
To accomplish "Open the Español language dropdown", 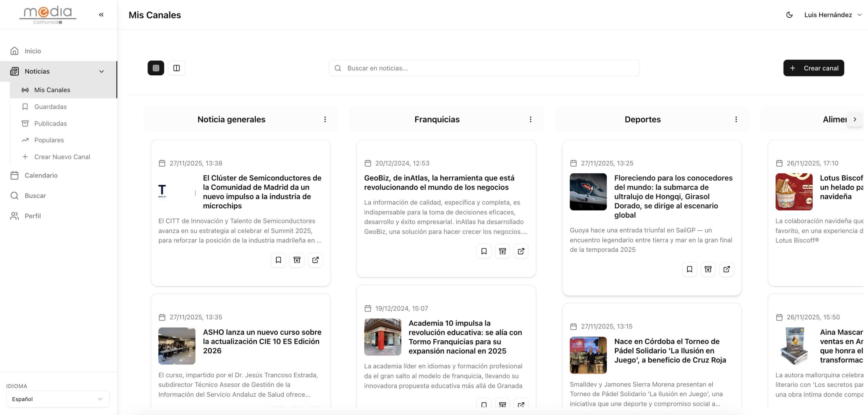I will click(x=58, y=399).
